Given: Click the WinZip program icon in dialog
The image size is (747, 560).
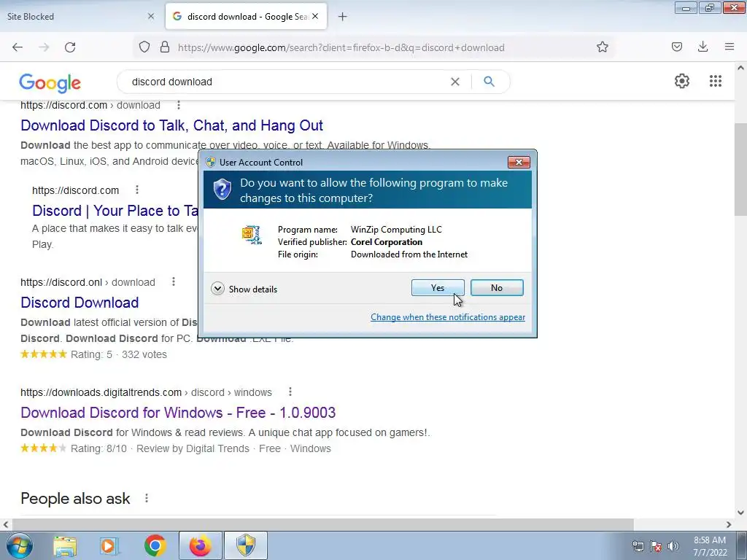Looking at the screenshot, I should (x=252, y=235).
